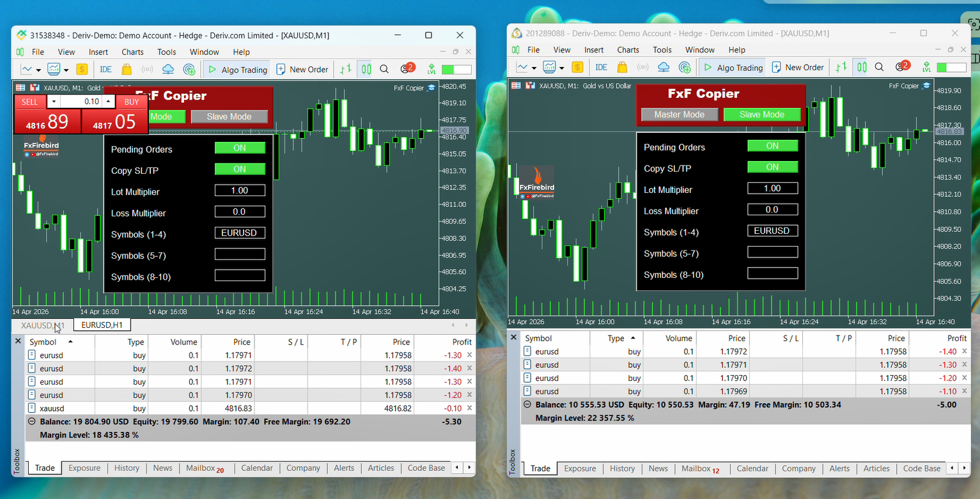Image resolution: width=980 pixels, height=499 pixels.
Task: Toggle Algo Trading in the left window
Action: [237, 70]
